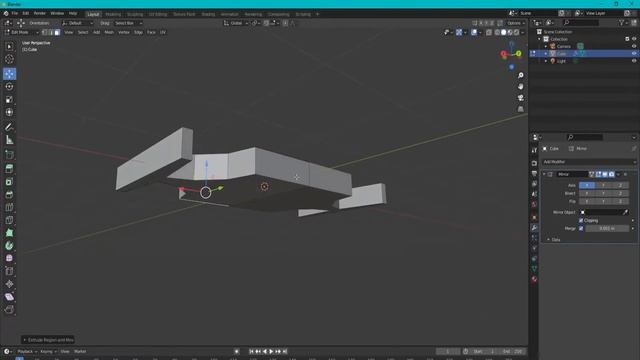
Task: Select the Select Box tool
Action: click(9, 47)
